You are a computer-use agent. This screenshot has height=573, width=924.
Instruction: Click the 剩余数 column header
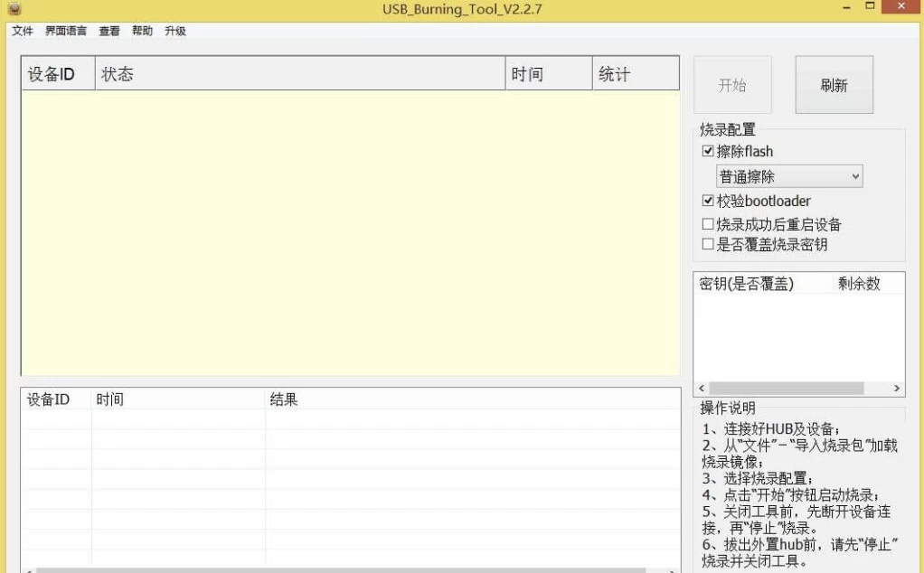(866, 284)
